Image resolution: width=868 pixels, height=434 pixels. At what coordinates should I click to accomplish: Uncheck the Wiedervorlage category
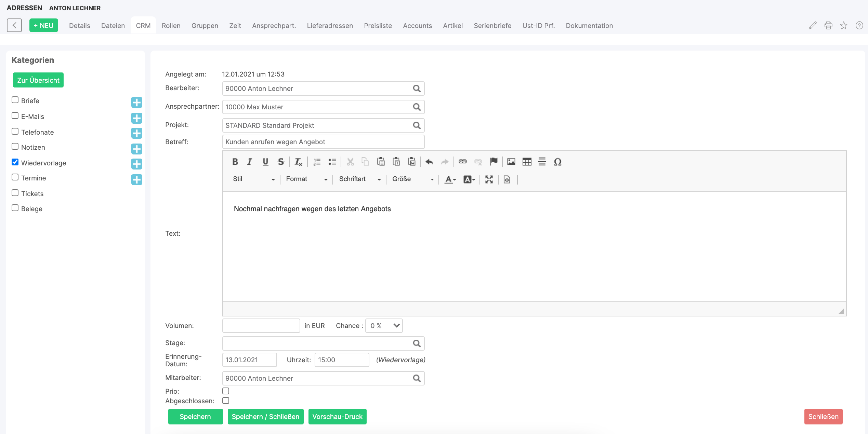[15, 162]
